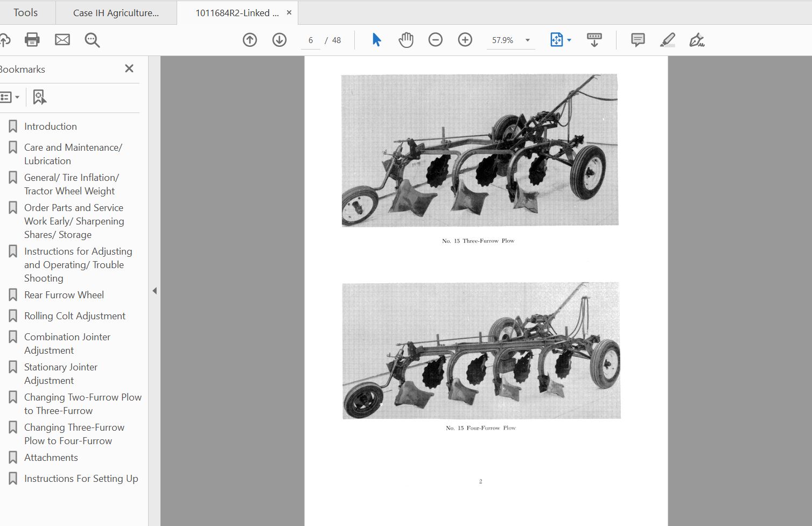Open the Rear Furrow Wheel bookmark

pyautogui.click(x=64, y=295)
